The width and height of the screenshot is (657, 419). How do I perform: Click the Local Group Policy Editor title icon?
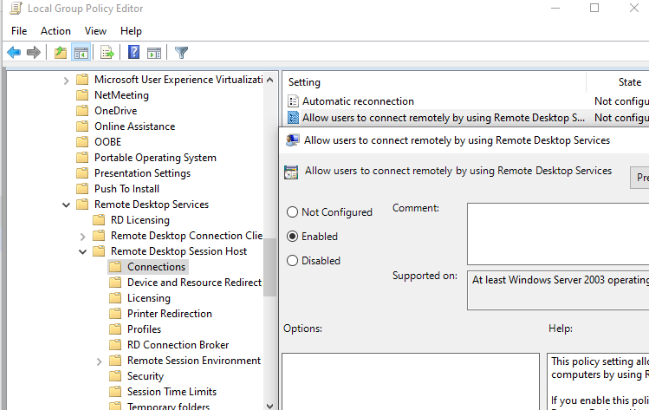(16, 8)
